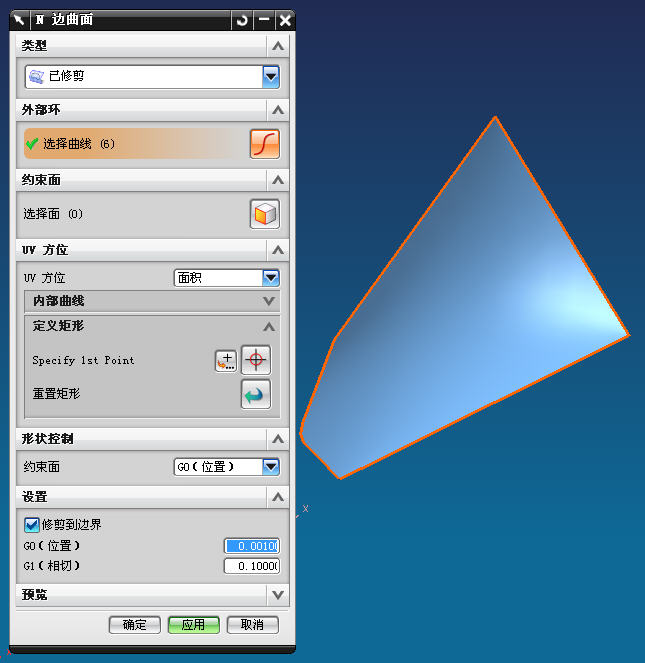Click the G0(位置) tolerance input field
This screenshot has height=663, width=645.
click(252, 546)
